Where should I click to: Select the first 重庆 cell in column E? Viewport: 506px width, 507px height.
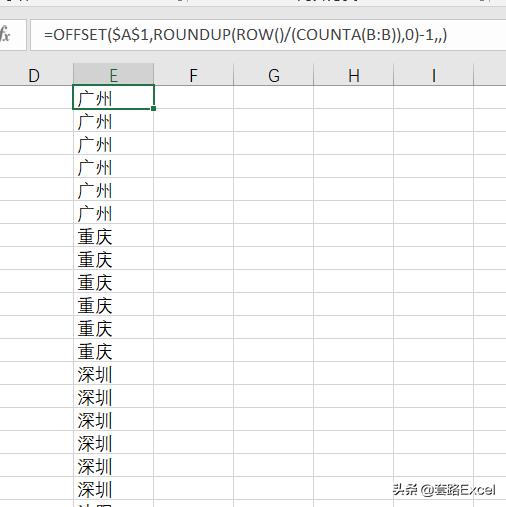pyautogui.click(x=113, y=235)
